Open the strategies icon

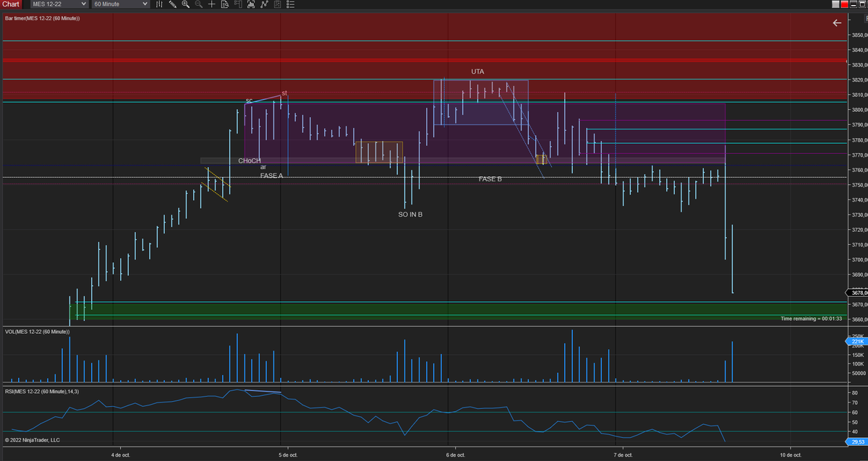(277, 4)
